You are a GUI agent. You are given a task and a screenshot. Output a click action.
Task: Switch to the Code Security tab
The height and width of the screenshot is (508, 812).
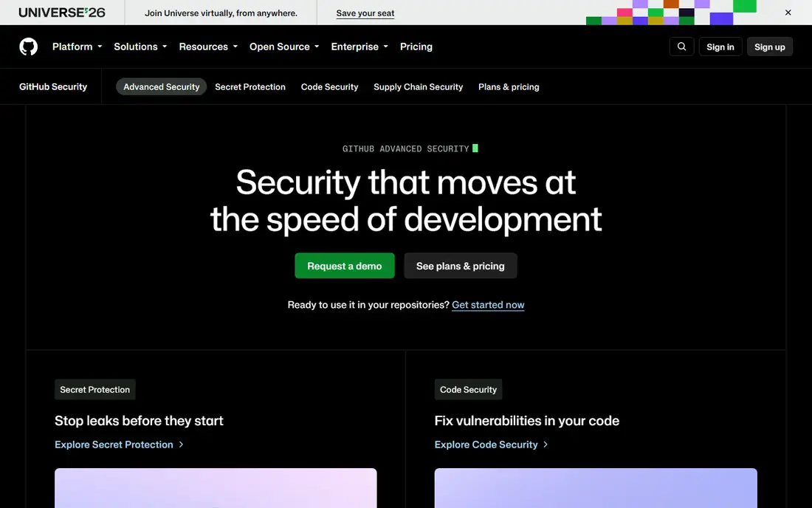point(329,86)
